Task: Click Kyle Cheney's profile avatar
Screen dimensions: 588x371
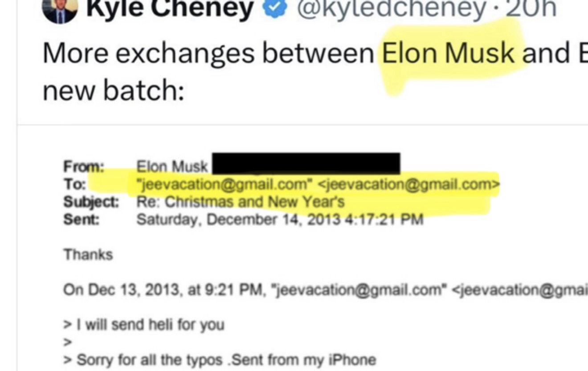Action: [x=60, y=10]
